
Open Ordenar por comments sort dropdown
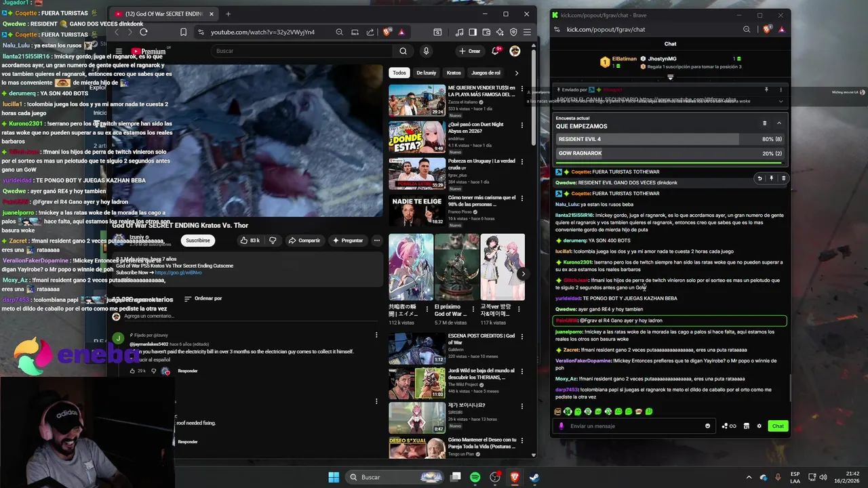(x=203, y=298)
